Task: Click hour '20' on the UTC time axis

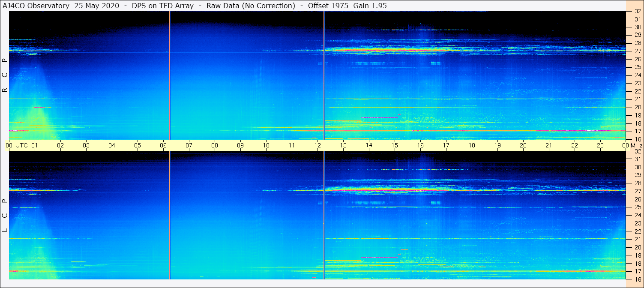Action: [x=523, y=145]
